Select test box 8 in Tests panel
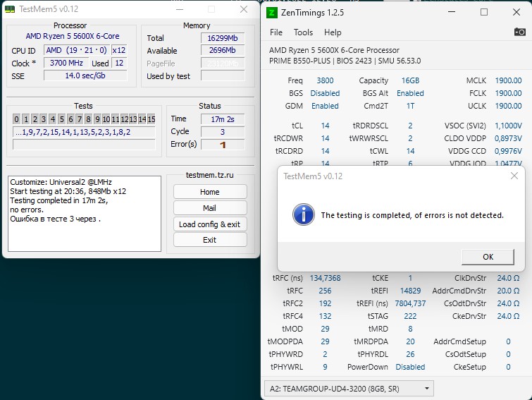 88,119
